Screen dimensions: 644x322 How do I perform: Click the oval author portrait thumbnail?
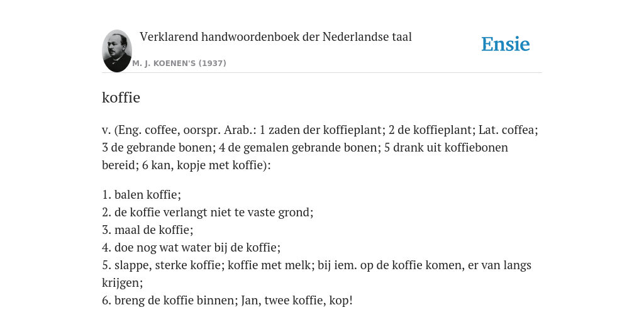click(117, 51)
